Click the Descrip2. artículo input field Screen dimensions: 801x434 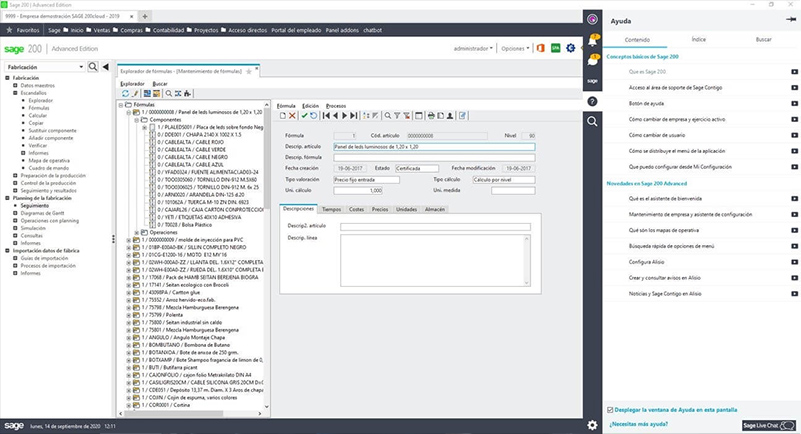(435, 227)
